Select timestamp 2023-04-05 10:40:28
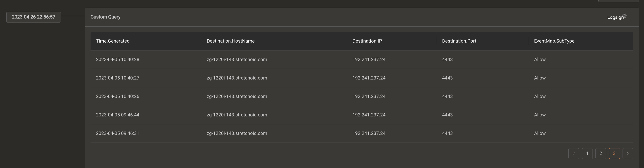644x168 pixels. (x=117, y=59)
